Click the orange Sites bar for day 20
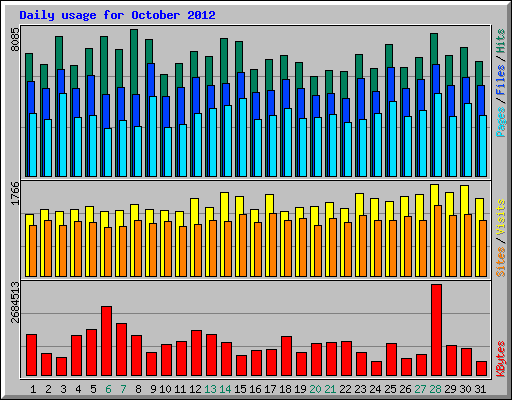 click(x=318, y=251)
